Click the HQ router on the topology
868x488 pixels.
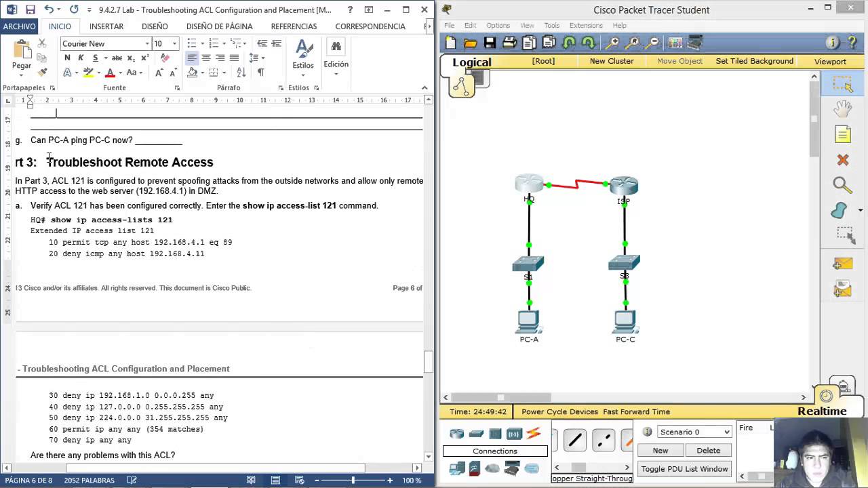point(529,185)
